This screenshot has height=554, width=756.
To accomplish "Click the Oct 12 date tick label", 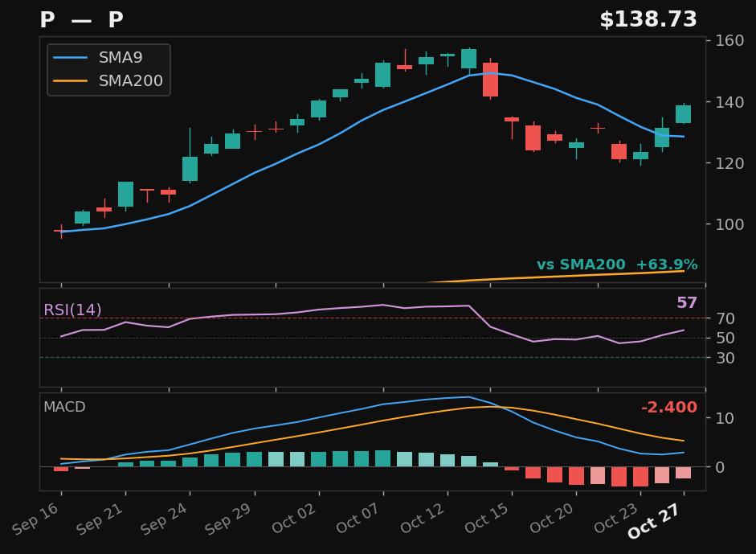I will (423, 519).
